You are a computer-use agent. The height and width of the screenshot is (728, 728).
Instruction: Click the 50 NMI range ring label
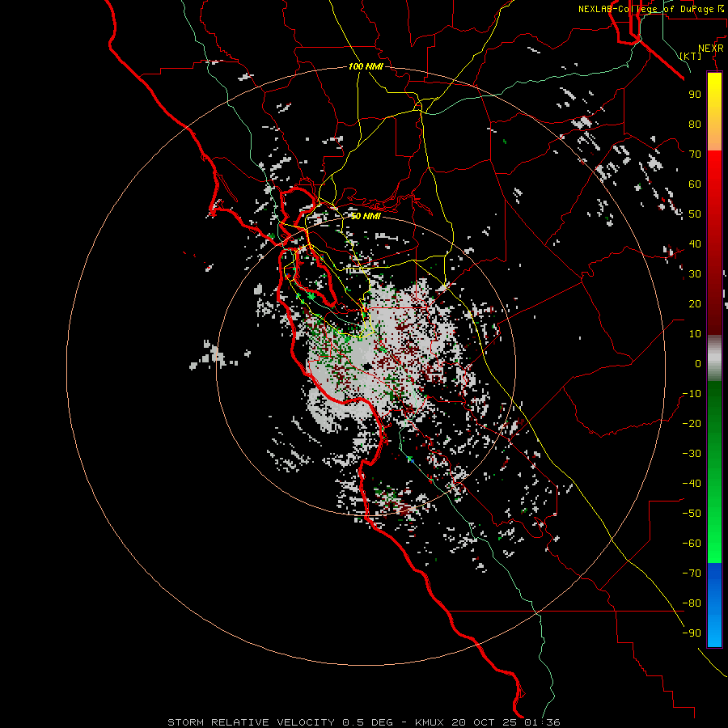pos(365,216)
